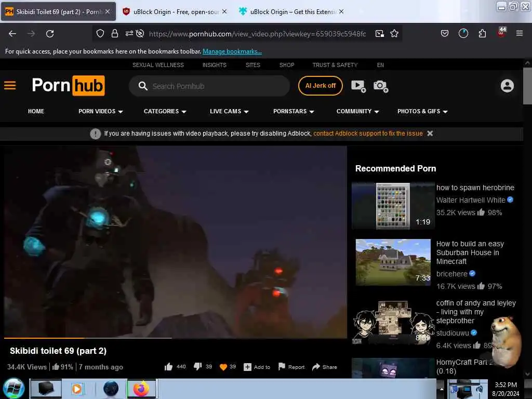Open the EN language selector
This screenshot has width=532, height=399.
coord(380,65)
